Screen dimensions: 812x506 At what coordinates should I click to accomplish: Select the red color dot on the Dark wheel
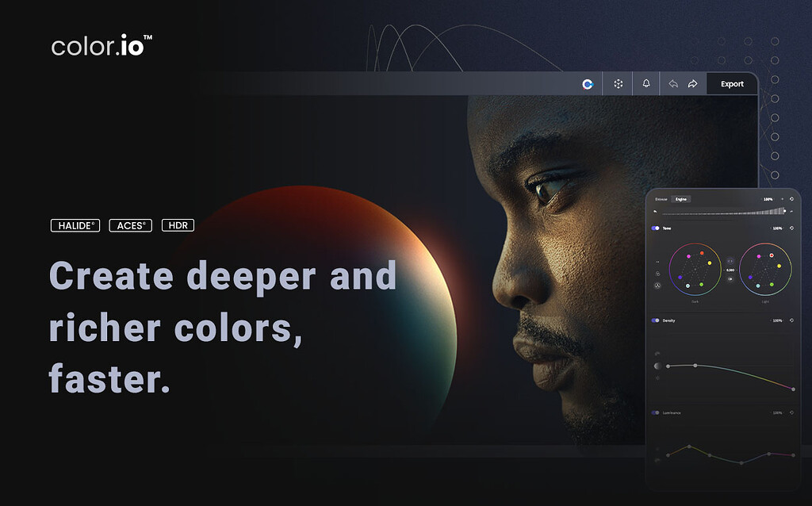702,253
